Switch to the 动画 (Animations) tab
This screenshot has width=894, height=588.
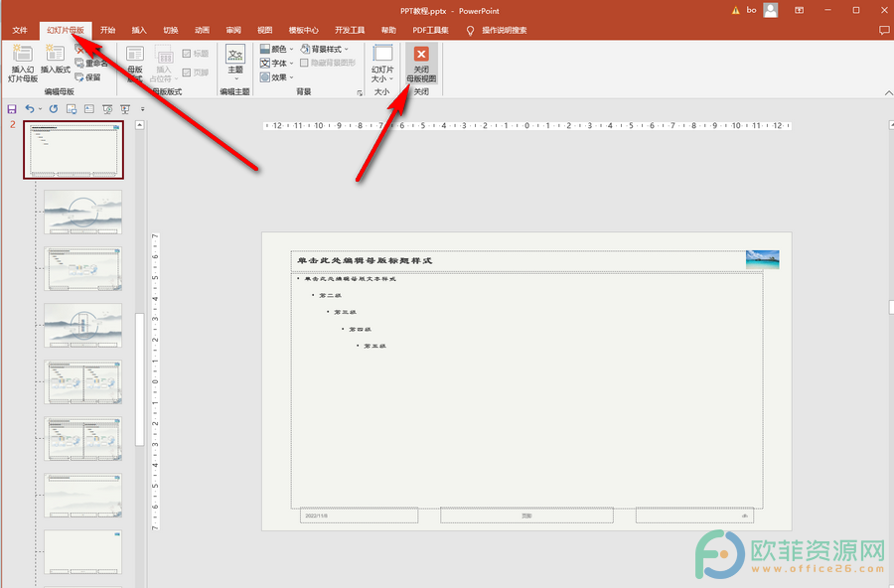click(x=202, y=30)
